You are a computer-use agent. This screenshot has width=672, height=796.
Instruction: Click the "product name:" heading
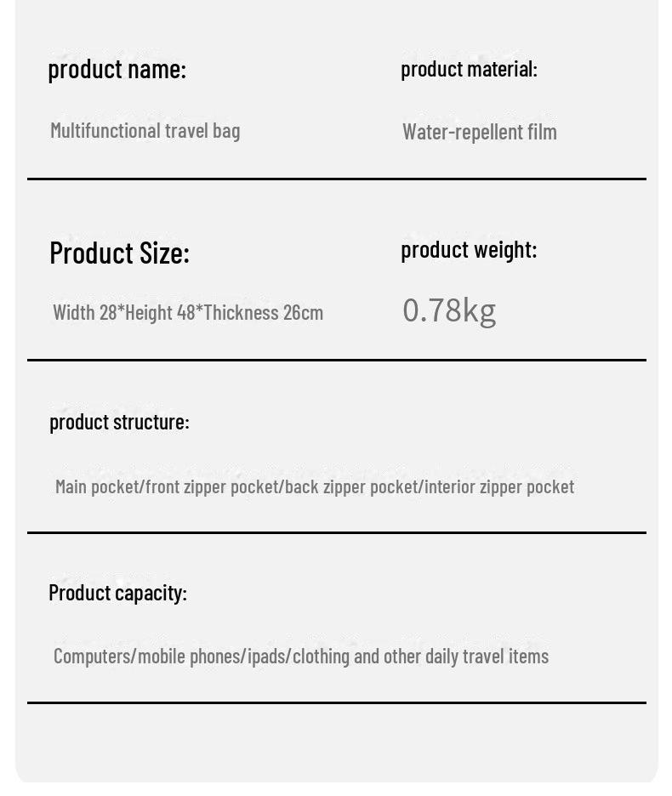[117, 69]
